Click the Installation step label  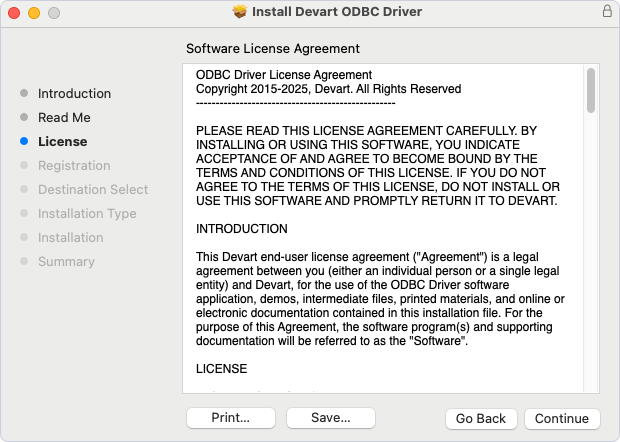pyautogui.click(x=70, y=237)
